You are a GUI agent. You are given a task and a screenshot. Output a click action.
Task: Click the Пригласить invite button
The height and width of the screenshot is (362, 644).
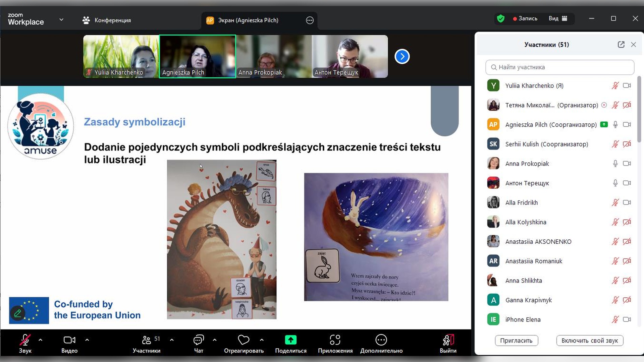(x=516, y=341)
